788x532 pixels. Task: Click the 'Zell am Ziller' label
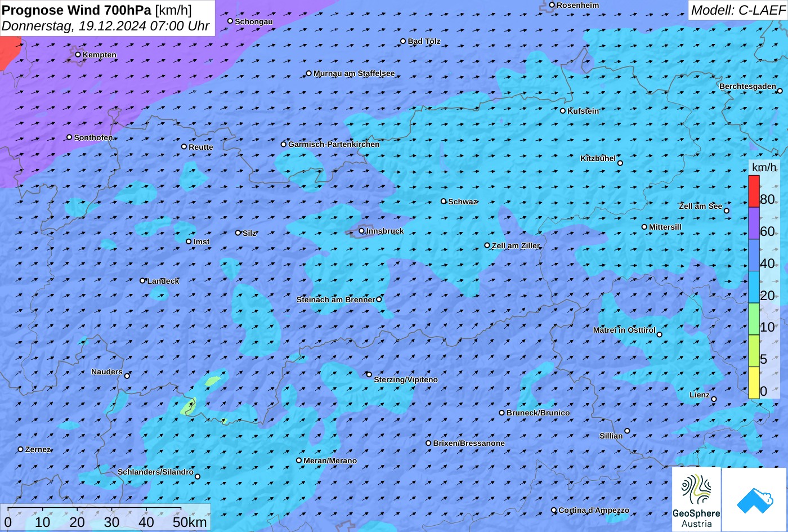pyautogui.click(x=516, y=246)
